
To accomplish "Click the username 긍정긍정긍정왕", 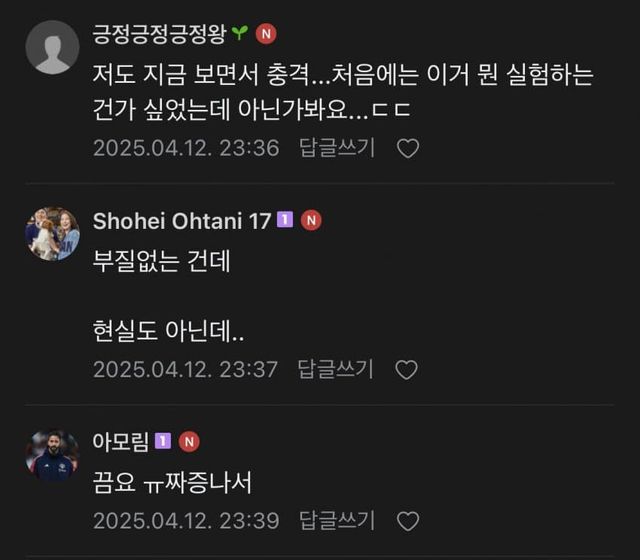I will coord(158,33).
